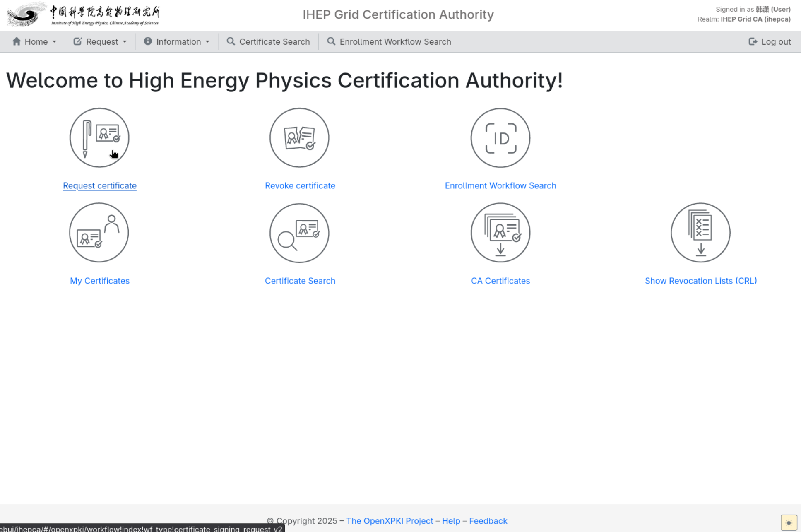Follow the Revoke certificate link
This screenshot has height=532, width=801.
(300, 185)
